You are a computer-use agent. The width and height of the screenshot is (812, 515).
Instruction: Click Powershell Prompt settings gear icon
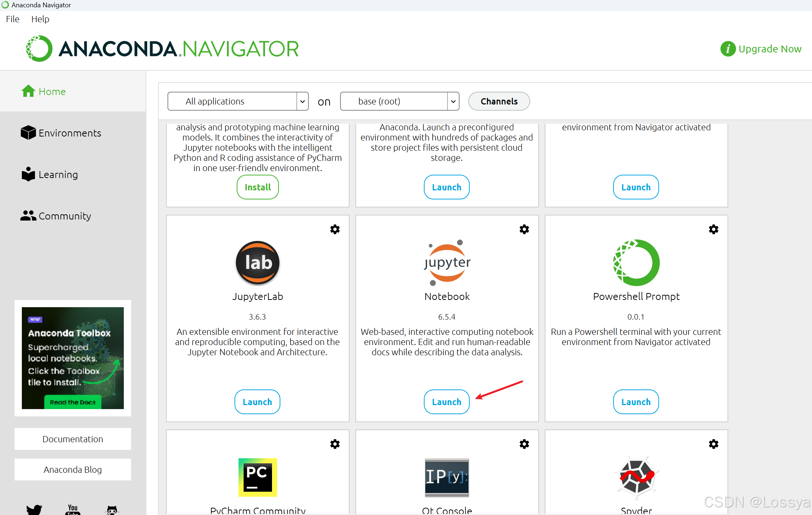coord(714,229)
